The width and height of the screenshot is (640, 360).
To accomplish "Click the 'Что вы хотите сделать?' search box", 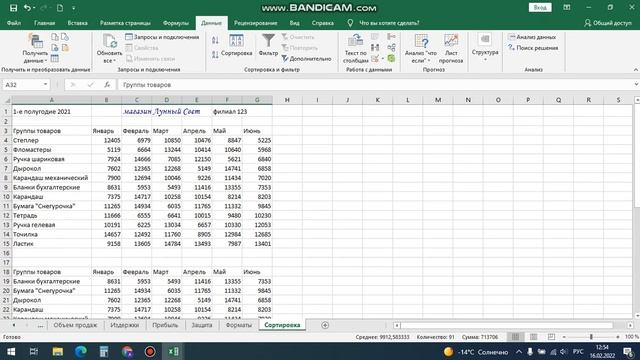I will click(389, 23).
